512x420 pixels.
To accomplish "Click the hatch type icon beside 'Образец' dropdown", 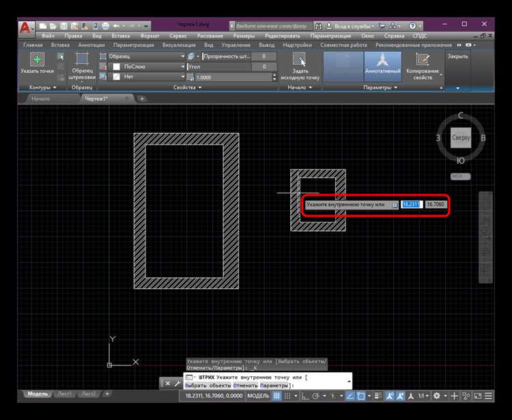I will tap(103, 57).
